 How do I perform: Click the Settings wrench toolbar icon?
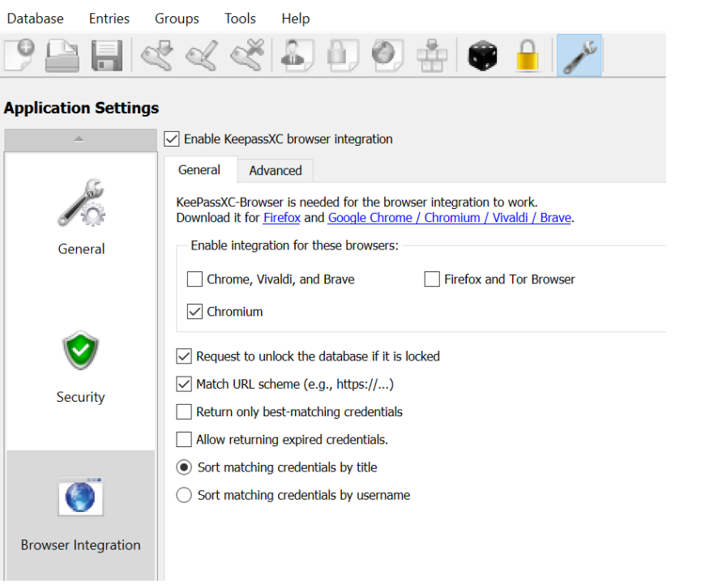click(x=579, y=55)
